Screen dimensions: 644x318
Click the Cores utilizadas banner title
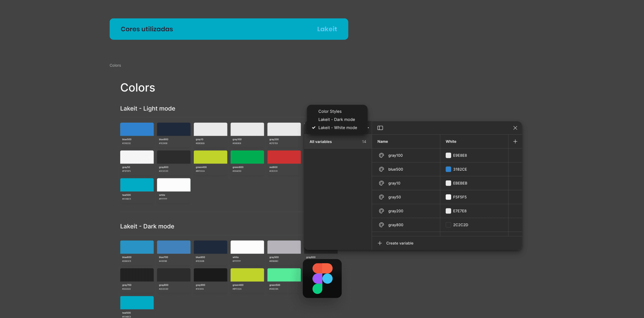coord(147,29)
